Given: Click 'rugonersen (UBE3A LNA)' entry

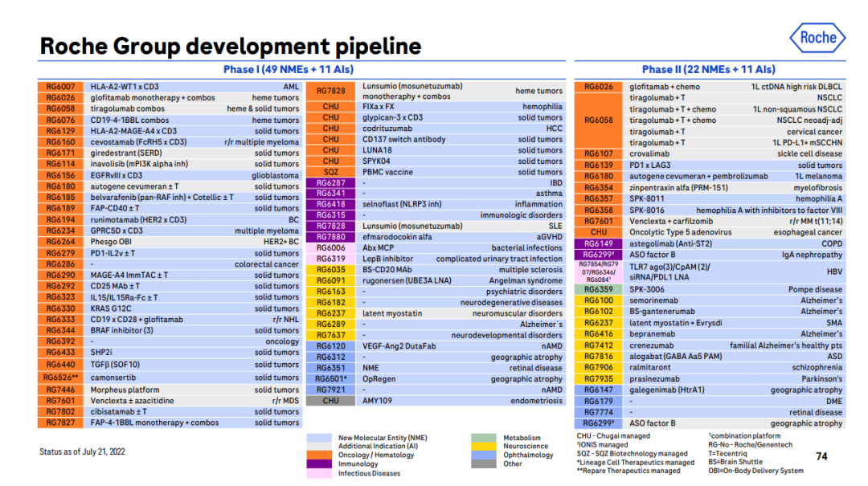Looking at the screenshot, I should [x=407, y=280].
